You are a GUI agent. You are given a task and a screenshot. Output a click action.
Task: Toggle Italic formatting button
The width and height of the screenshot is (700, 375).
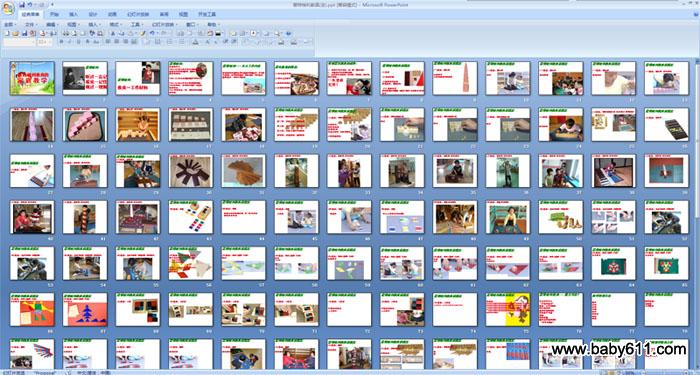point(69,42)
